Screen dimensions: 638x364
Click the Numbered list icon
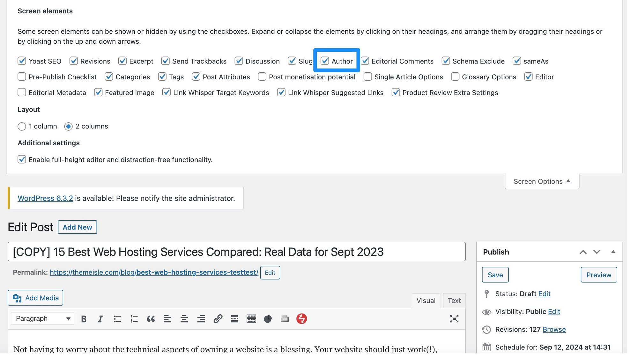click(x=133, y=319)
